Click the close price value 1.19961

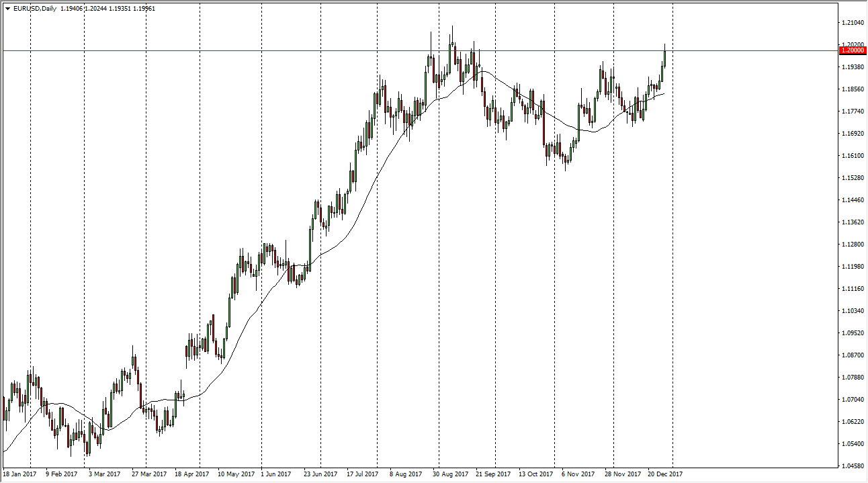(143, 9)
